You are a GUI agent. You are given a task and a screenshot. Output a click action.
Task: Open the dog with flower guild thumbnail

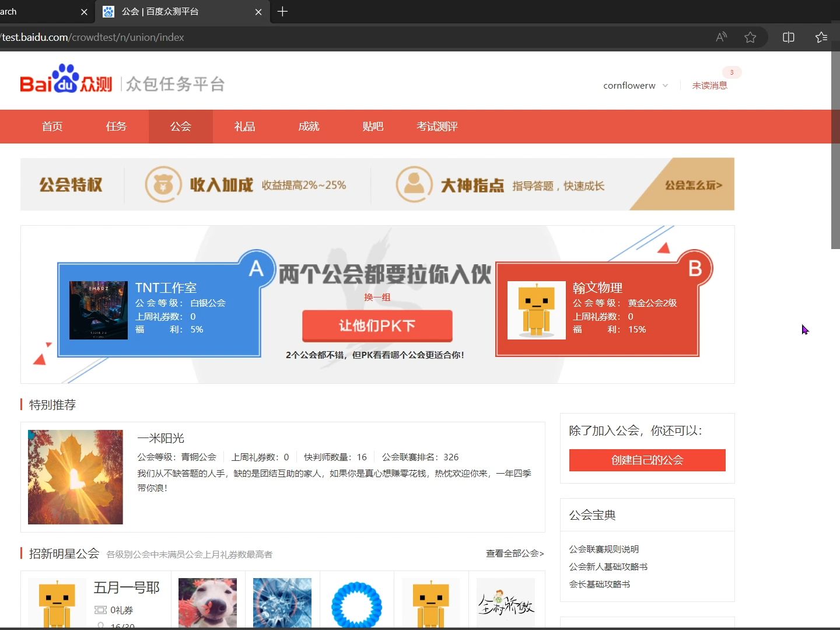coord(208,603)
